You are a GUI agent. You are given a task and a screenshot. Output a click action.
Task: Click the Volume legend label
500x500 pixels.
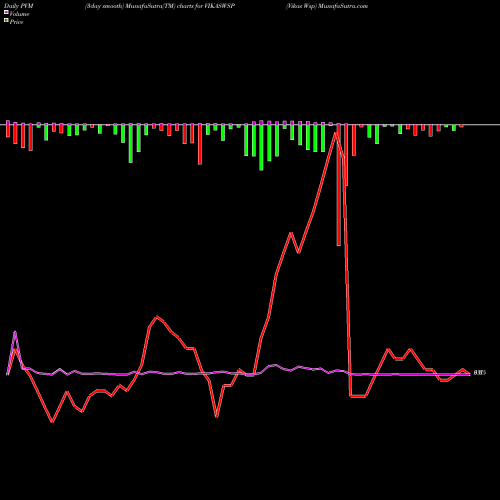19,14
